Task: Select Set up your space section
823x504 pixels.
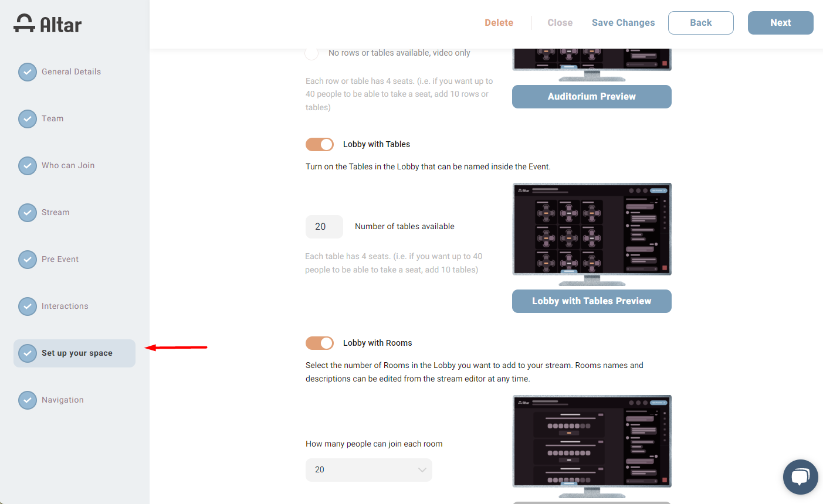Action: (x=74, y=353)
